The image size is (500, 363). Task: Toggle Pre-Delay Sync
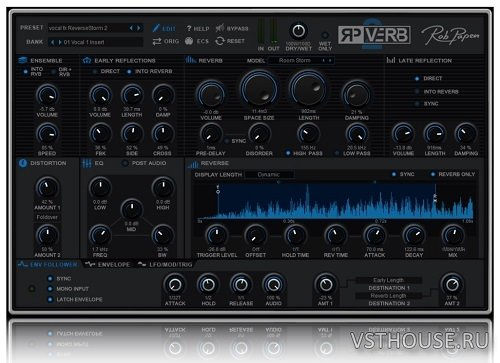click(227, 141)
